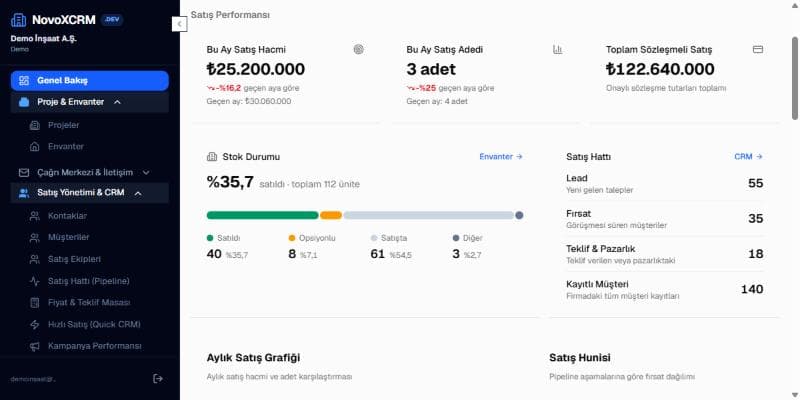Click the Satış Hunisi heading

(x=580, y=358)
